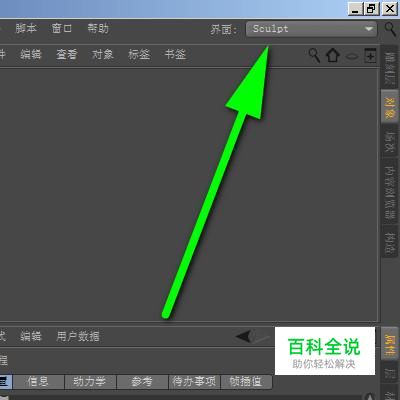400x400 pixels.
Task: Close the application window
Action: [x=390, y=8]
